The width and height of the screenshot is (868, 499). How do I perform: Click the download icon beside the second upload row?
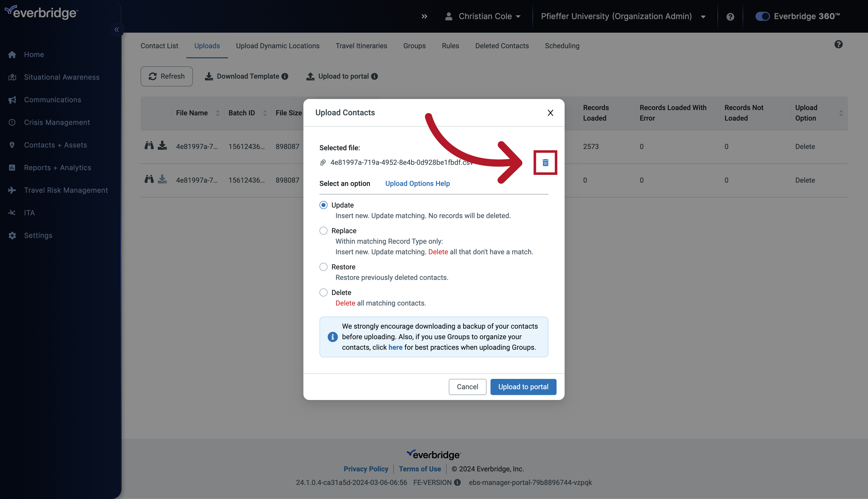(162, 180)
